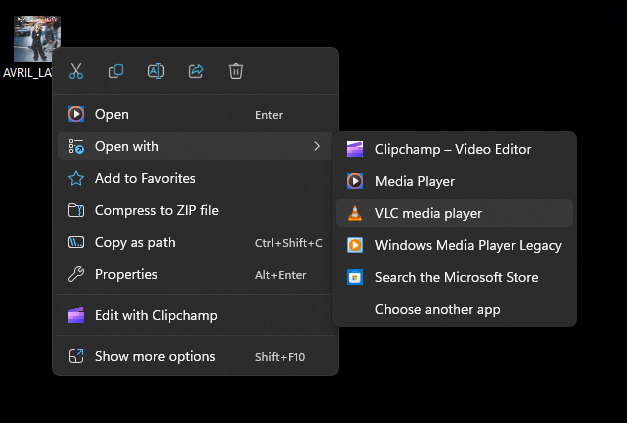627x423 pixels.
Task: Click the AVRIL_LA file name label
Action: click(28, 72)
